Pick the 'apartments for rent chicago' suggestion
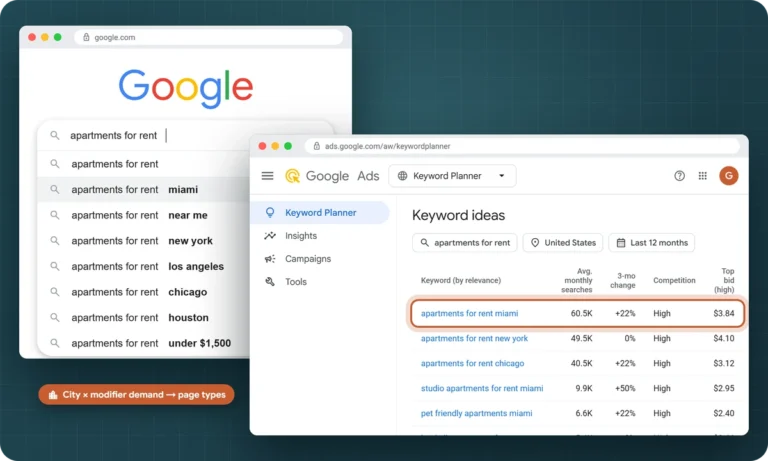This screenshot has width=768, height=461. point(144,292)
